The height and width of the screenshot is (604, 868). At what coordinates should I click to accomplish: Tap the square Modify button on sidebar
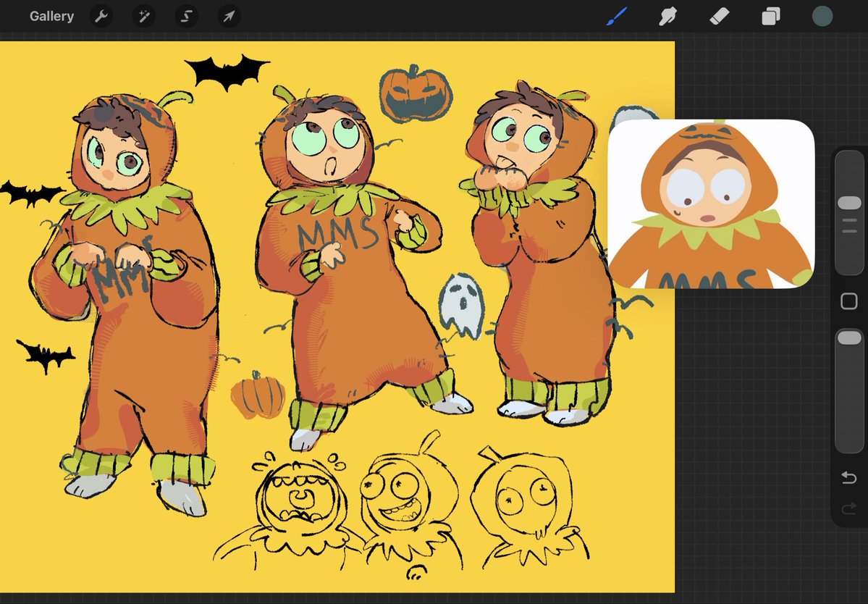click(849, 301)
